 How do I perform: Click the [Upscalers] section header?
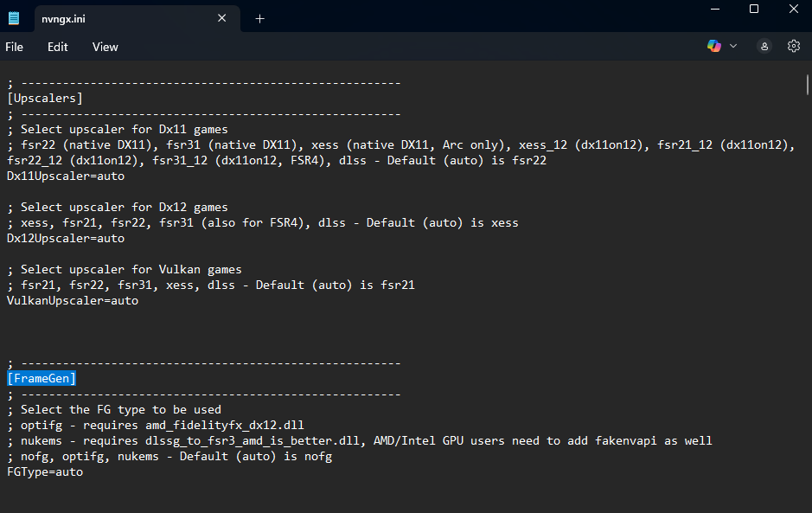coord(45,99)
